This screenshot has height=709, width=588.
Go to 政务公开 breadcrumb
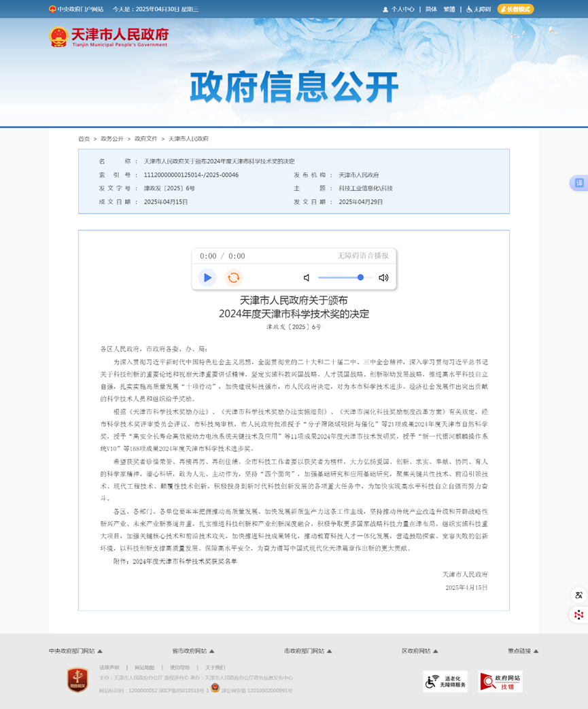[111, 139]
